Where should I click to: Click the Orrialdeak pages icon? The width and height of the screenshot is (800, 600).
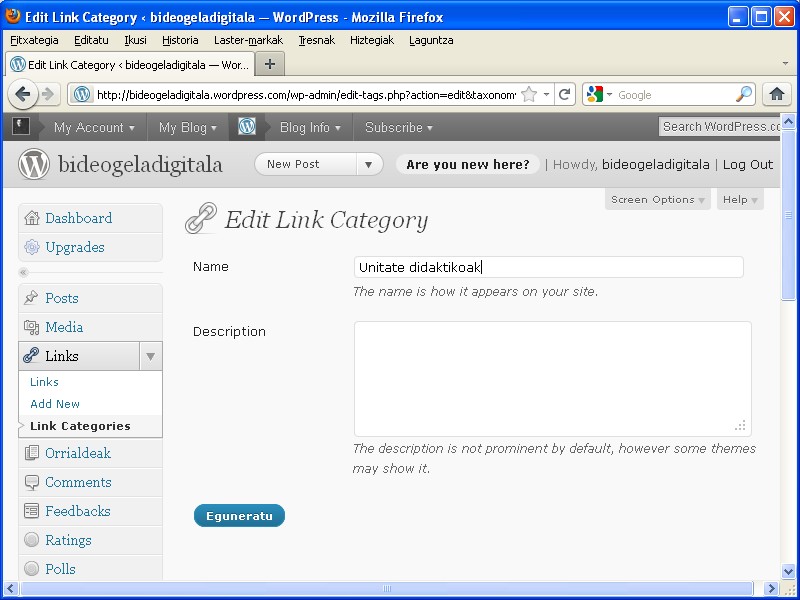point(32,453)
